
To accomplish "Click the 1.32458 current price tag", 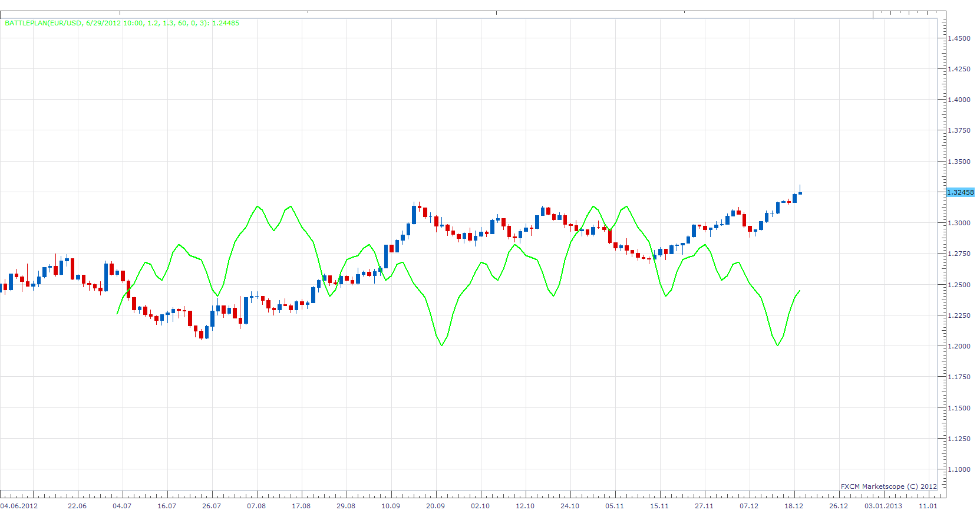I will click(x=960, y=192).
